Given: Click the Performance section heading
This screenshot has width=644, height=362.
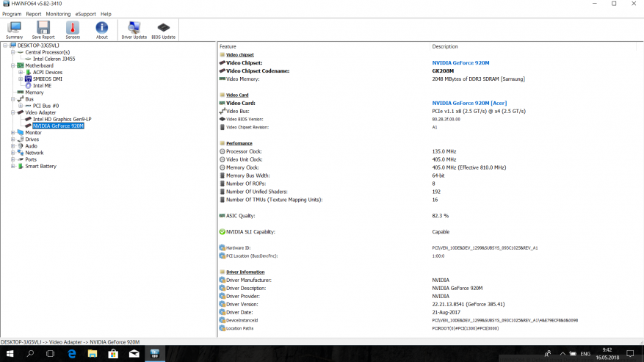Looking at the screenshot, I should [239, 143].
